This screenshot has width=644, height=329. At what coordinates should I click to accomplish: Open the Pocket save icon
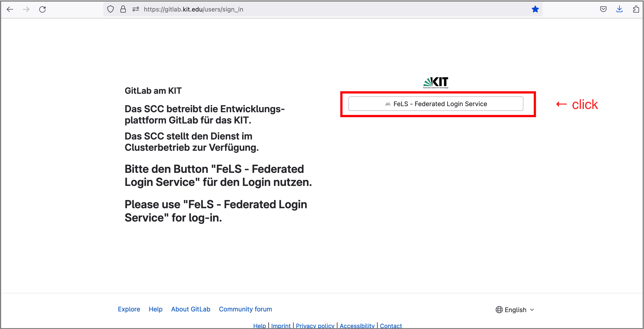[x=603, y=9]
